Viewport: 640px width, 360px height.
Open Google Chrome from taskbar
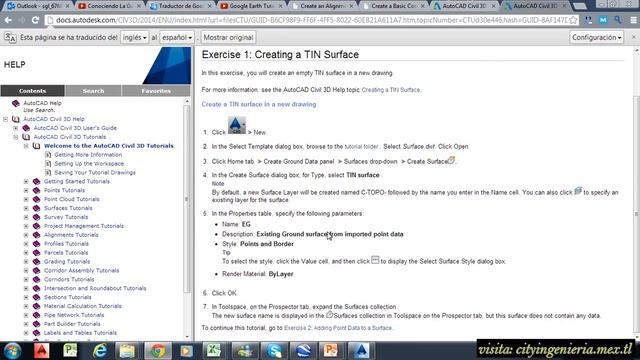coord(157,351)
